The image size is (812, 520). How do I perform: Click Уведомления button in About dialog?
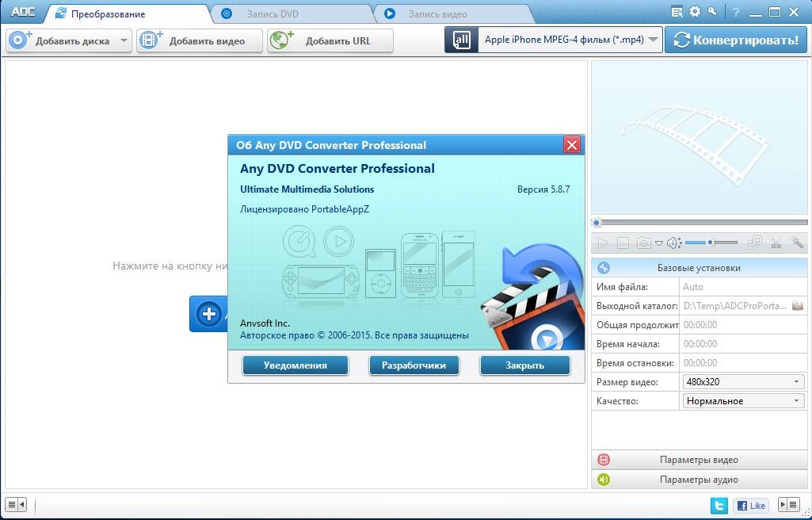295,365
